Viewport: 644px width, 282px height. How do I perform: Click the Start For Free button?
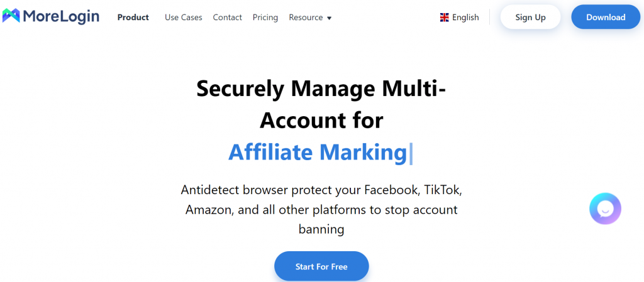pyautogui.click(x=321, y=266)
